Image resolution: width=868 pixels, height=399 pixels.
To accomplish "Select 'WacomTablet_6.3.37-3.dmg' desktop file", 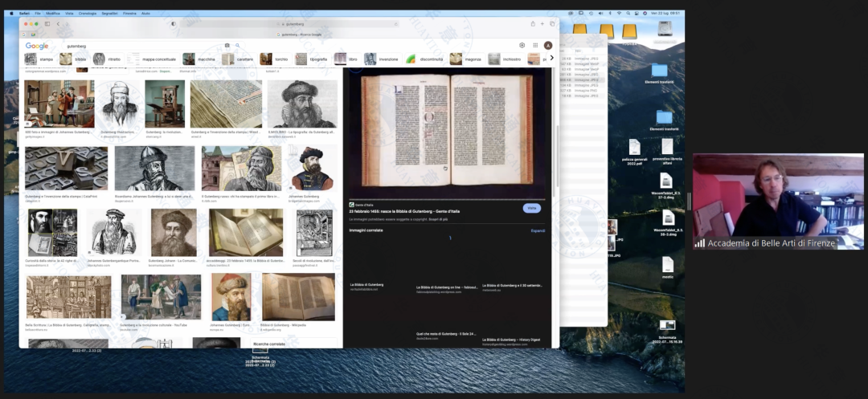I will pos(666,185).
